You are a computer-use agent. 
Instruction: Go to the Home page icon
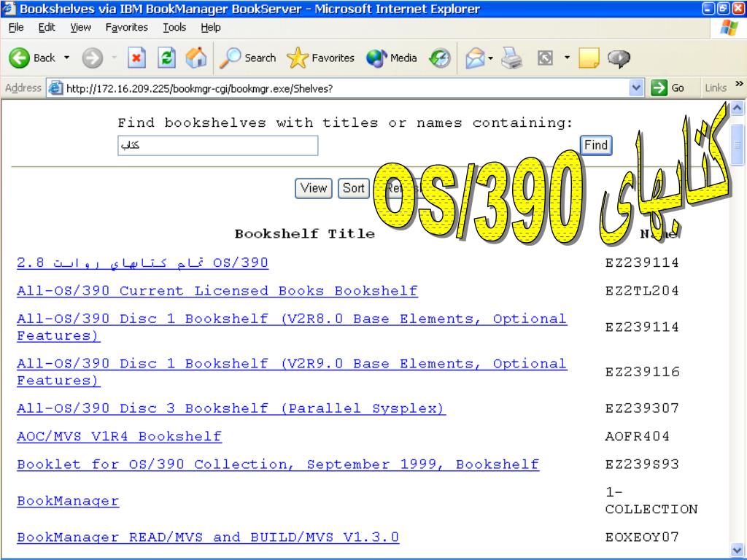[x=196, y=58]
